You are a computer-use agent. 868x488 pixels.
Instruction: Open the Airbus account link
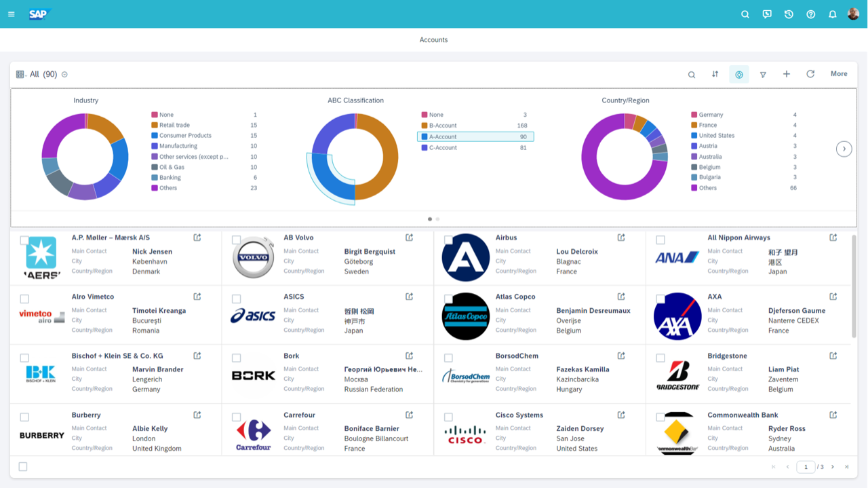tap(506, 238)
